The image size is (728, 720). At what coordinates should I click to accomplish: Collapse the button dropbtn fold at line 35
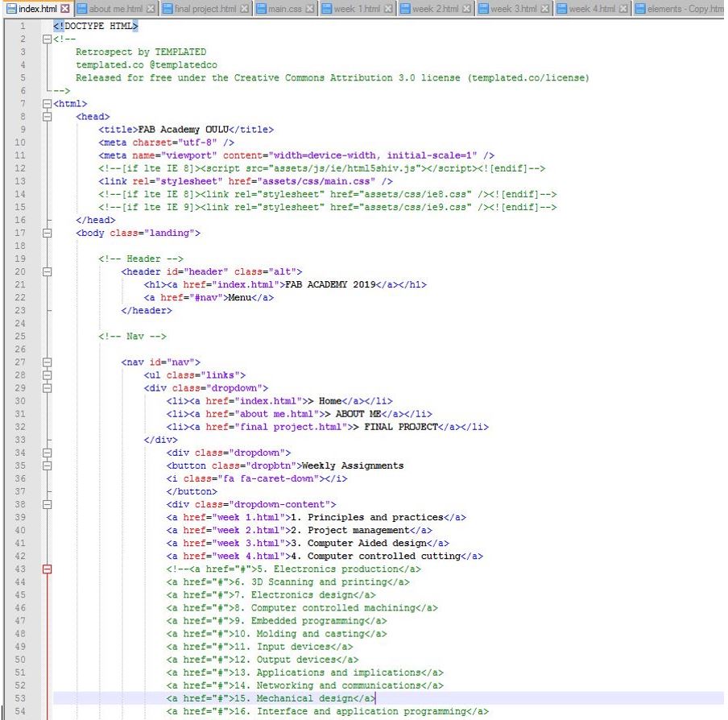(47, 466)
